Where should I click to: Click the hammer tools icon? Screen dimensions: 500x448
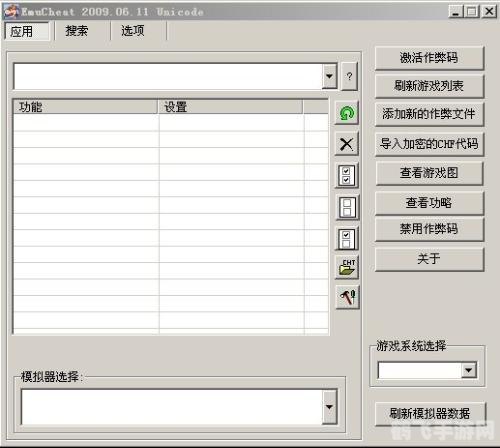point(347,297)
